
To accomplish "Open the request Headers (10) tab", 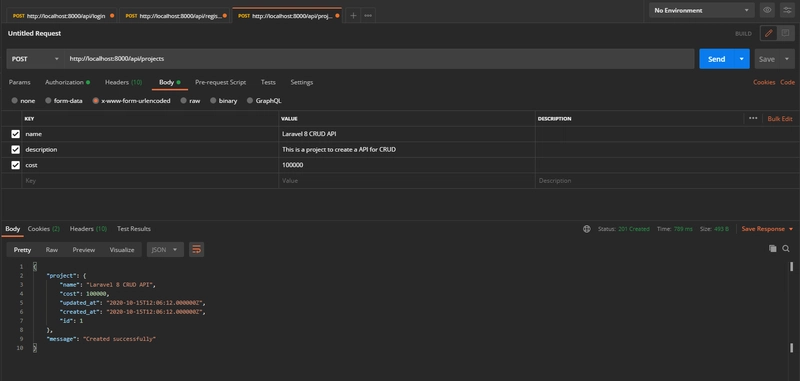I will click(x=123, y=82).
